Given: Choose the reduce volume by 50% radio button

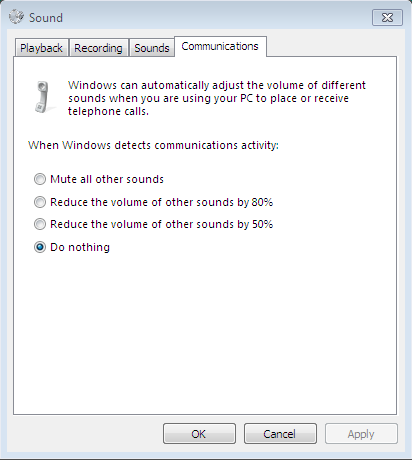Looking at the screenshot, I should 40,224.
